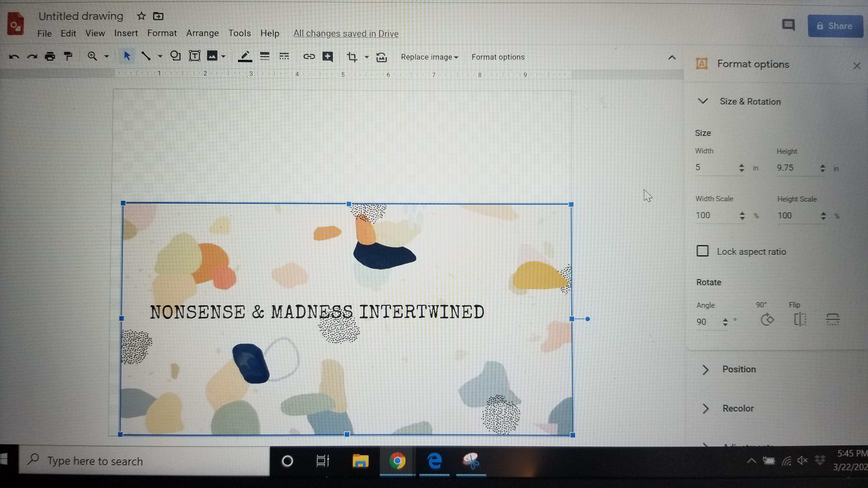Screen dimensions: 868x488
Task: Collapse the menus with the up chevron
Action: pos(672,58)
